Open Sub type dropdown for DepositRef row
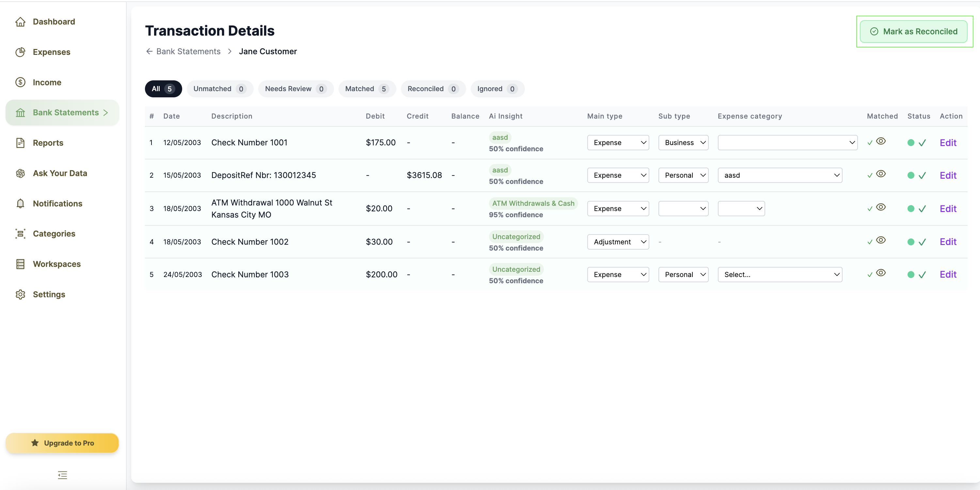980x490 pixels. [x=683, y=175]
